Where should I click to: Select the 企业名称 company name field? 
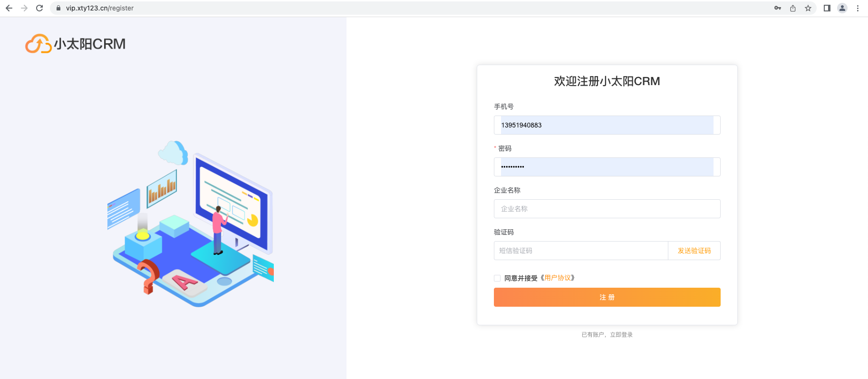tap(607, 209)
